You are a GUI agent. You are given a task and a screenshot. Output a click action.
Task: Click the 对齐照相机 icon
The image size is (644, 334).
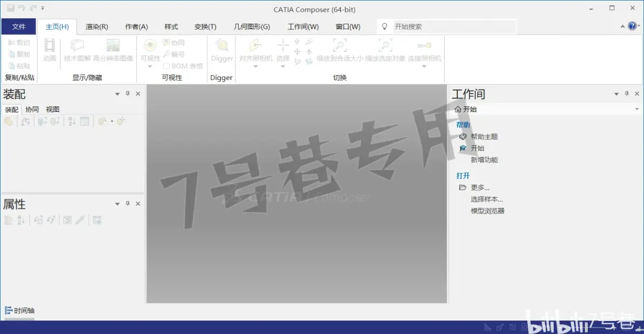(x=256, y=45)
